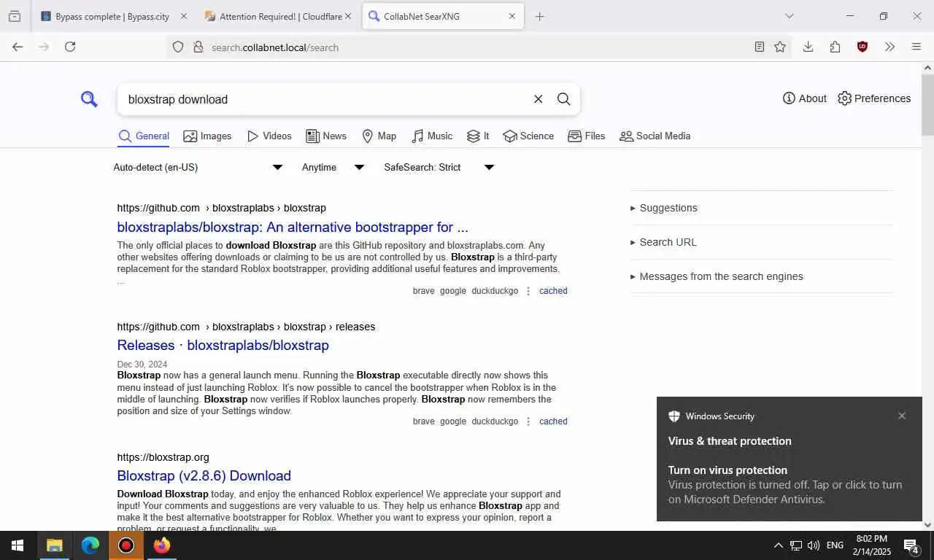Switch to the Social Media category
Image resolution: width=934 pixels, height=560 pixels.
tap(655, 136)
